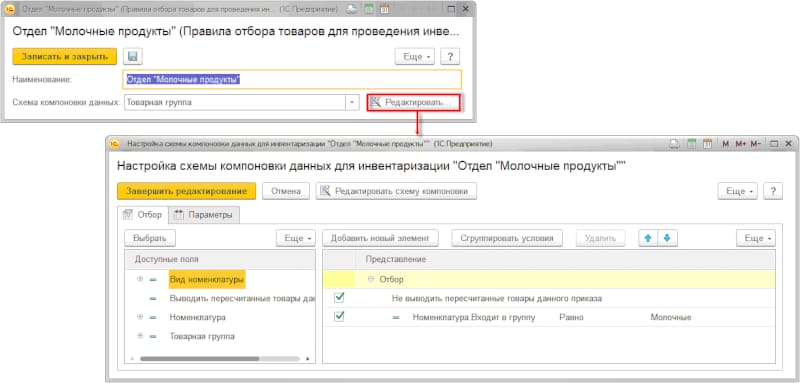Click the Молочные value cell

click(x=671, y=317)
